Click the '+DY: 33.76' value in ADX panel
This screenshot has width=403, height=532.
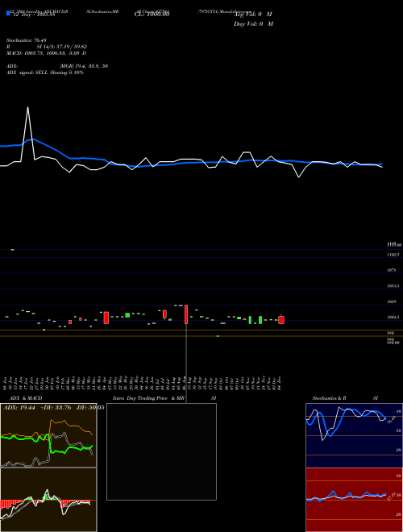pos(56,408)
